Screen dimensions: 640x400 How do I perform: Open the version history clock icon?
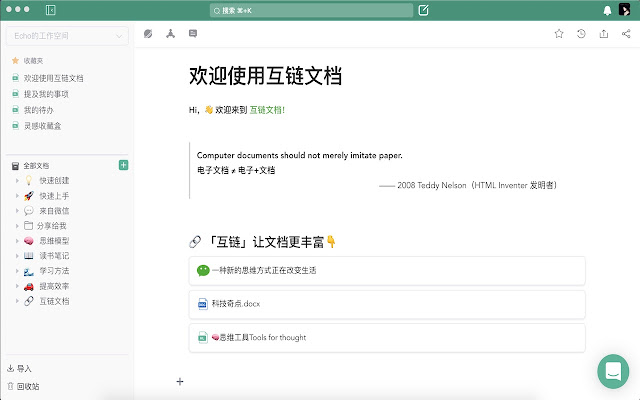pyautogui.click(x=581, y=34)
